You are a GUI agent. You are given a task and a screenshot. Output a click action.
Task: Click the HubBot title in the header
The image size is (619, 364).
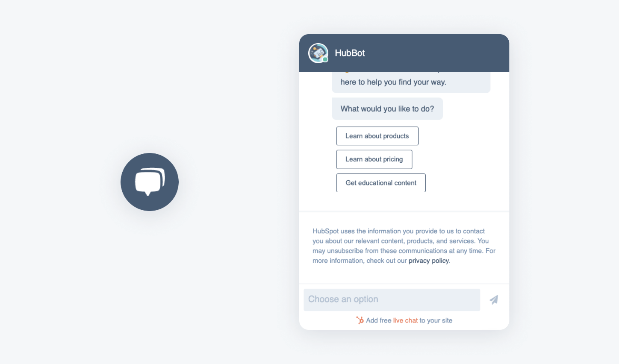349,53
